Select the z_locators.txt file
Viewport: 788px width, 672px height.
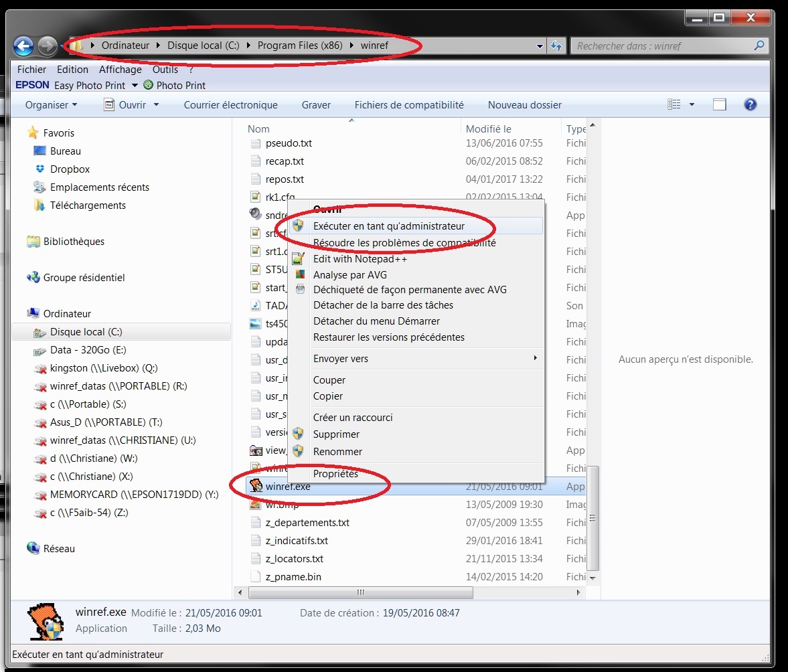click(x=294, y=558)
